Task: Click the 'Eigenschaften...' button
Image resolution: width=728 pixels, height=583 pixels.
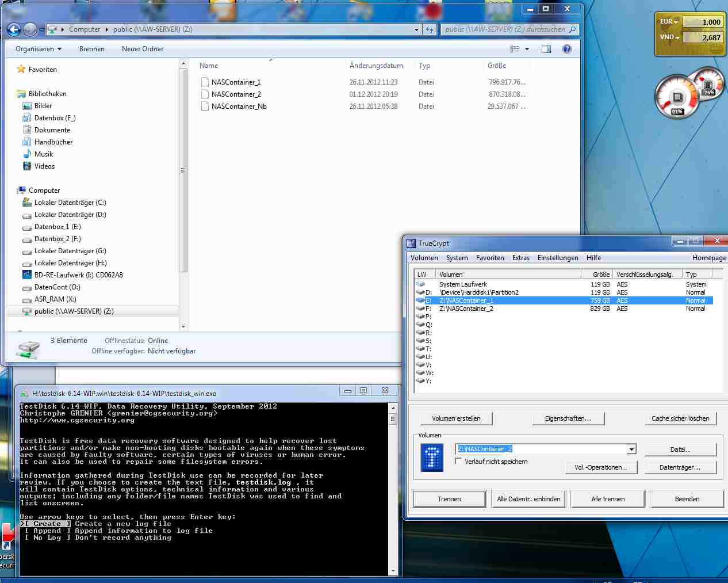Action: 568,418
